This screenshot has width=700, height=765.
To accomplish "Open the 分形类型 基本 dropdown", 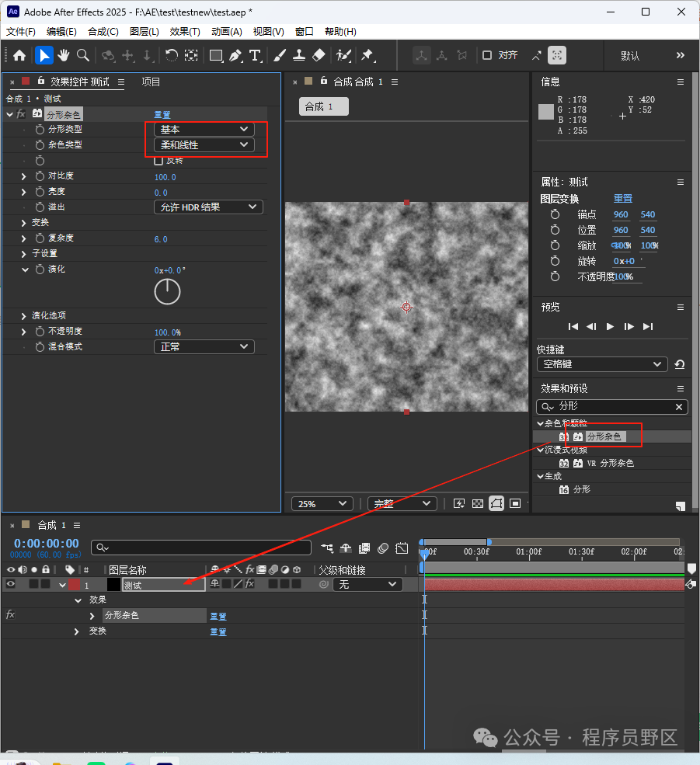I will click(x=204, y=129).
